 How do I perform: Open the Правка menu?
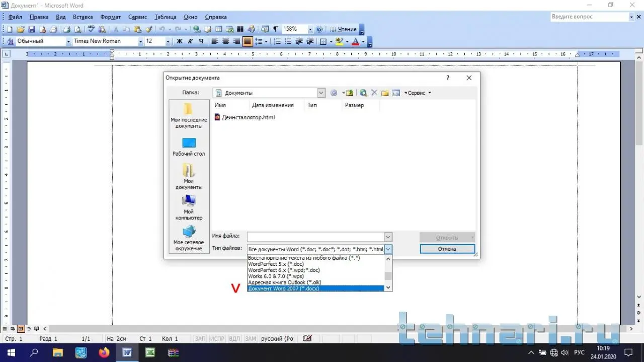(x=39, y=17)
